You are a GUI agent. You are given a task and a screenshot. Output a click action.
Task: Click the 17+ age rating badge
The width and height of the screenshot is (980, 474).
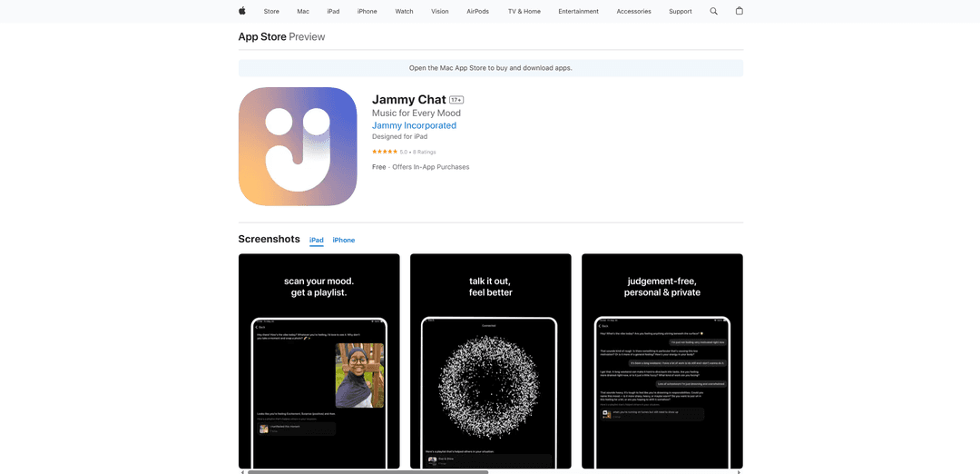tap(456, 100)
